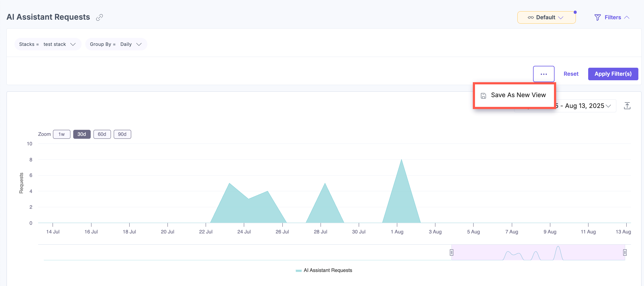Select the 1w zoom option

pyautogui.click(x=61, y=134)
